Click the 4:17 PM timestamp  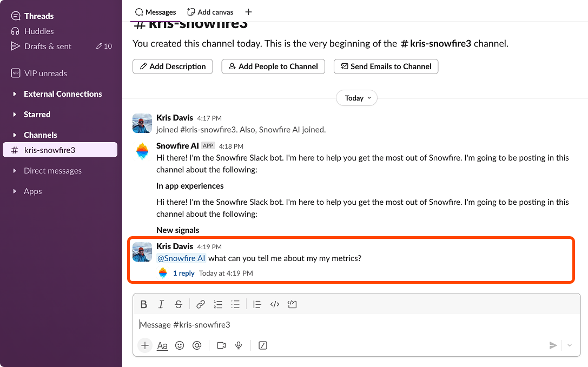click(x=209, y=118)
